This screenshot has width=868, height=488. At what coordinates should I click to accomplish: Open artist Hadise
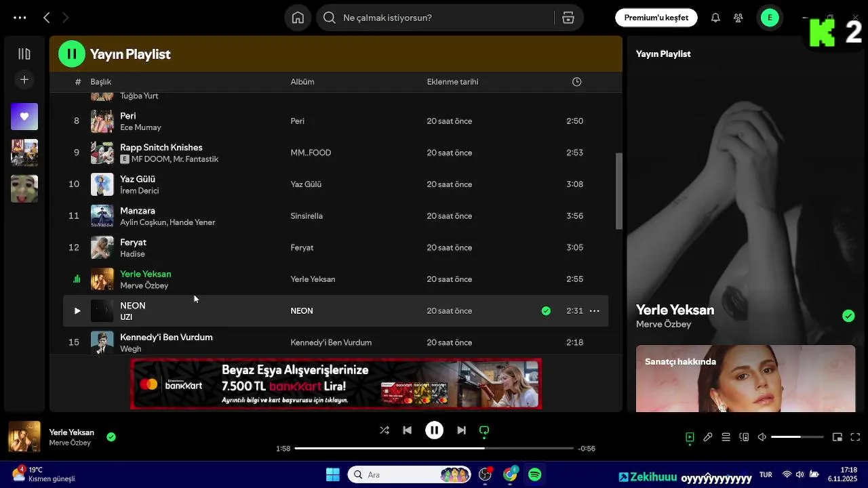(132, 254)
